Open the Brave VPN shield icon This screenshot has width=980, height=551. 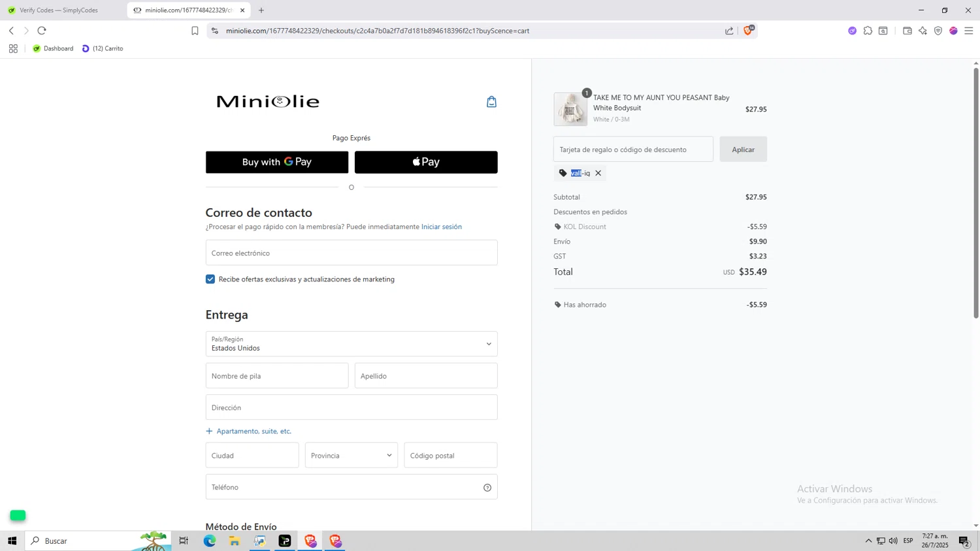click(938, 31)
